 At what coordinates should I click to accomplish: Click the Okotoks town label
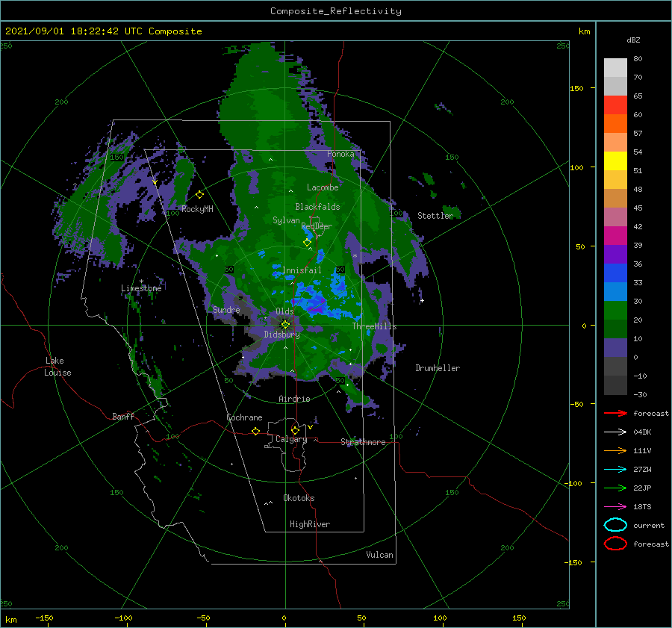(x=299, y=498)
